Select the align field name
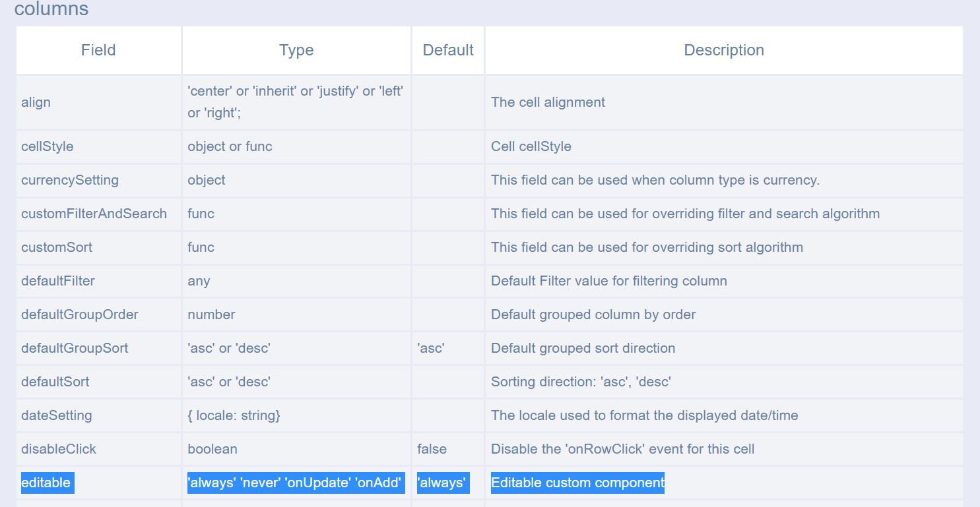This screenshot has width=980, height=507. (35, 102)
